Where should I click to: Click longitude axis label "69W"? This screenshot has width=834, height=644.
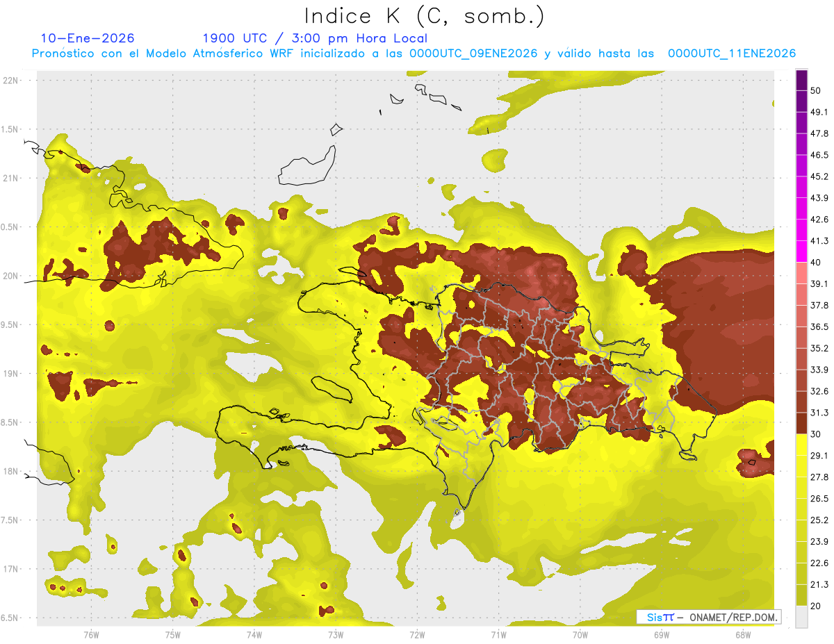(661, 634)
